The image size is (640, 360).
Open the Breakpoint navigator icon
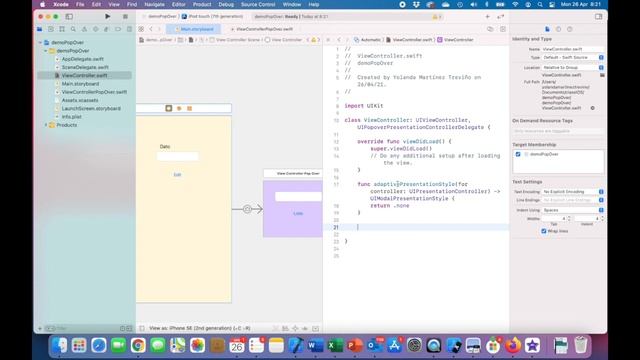pyautogui.click(x=118, y=29)
